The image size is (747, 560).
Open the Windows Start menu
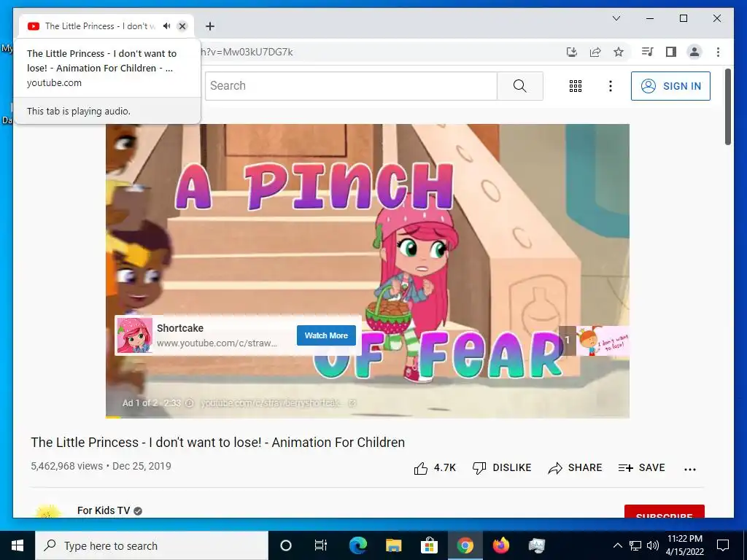(x=18, y=545)
